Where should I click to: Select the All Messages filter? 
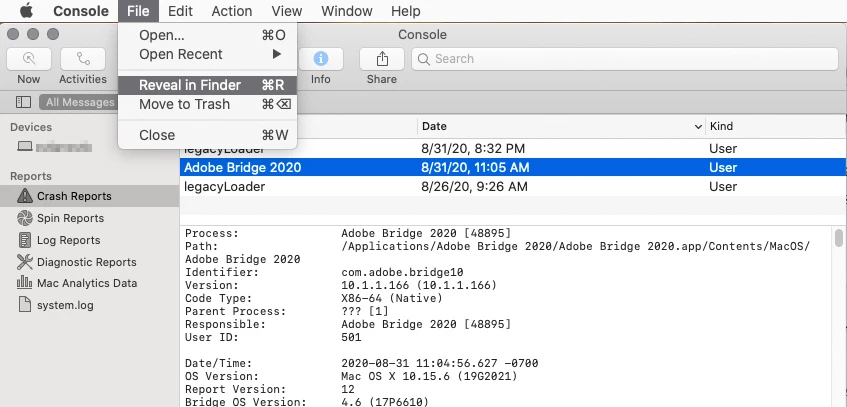click(79, 102)
